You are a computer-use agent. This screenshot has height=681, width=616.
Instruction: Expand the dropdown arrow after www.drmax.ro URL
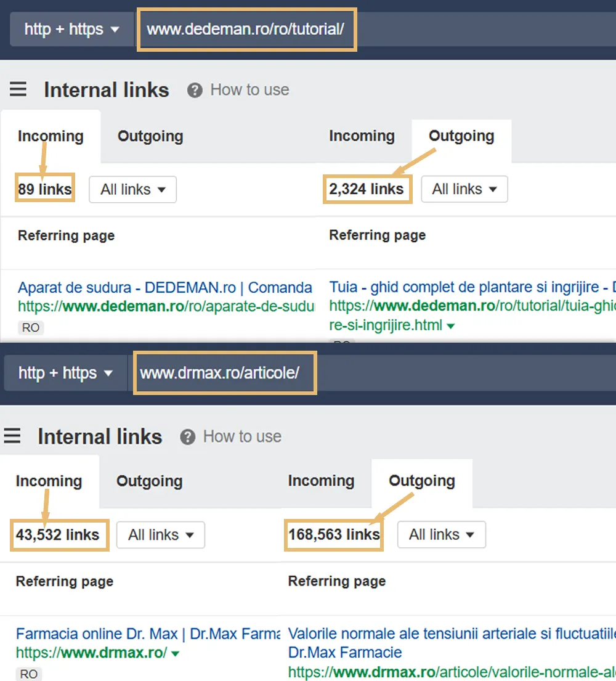[x=176, y=653]
